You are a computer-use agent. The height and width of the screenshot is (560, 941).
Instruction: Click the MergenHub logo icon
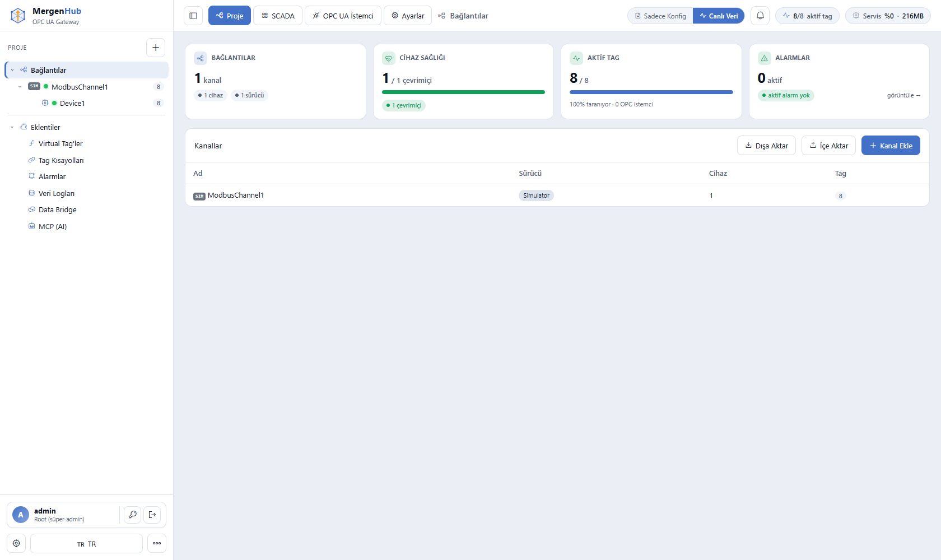(x=18, y=16)
